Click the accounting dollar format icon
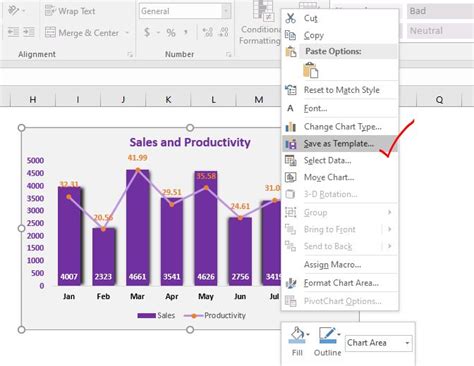The width and height of the screenshot is (474, 366). click(147, 32)
